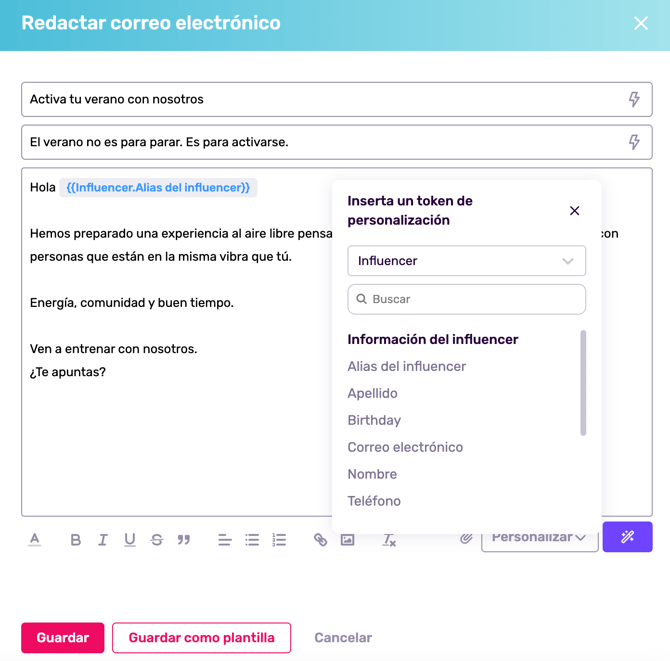The image size is (670, 661).
Task: Attach a file with paperclip icon
Action: (466, 538)
